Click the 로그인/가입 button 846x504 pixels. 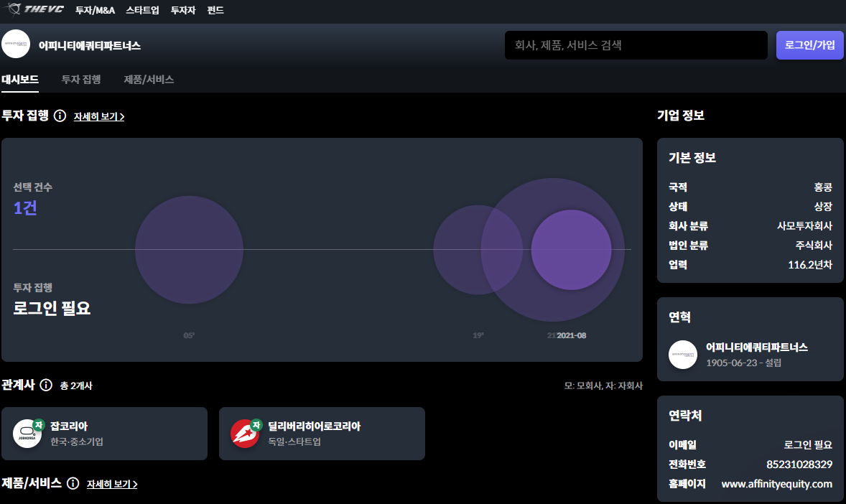point(809,45)
